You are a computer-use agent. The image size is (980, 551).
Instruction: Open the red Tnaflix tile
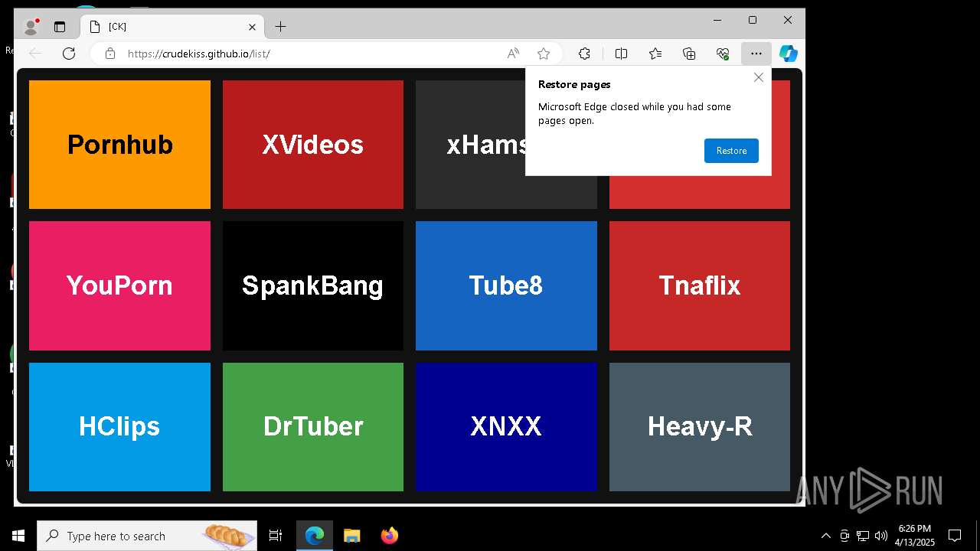click(x=700, y=285)
